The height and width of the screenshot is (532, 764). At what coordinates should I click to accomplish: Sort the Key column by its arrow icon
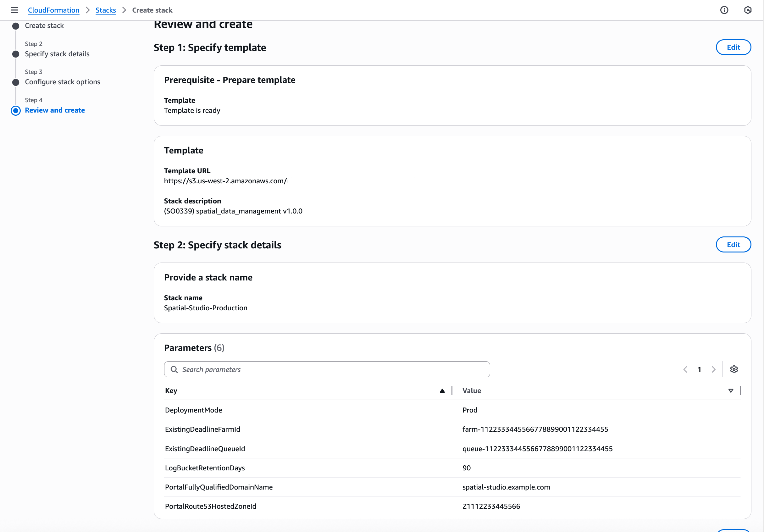pos(442,391)
